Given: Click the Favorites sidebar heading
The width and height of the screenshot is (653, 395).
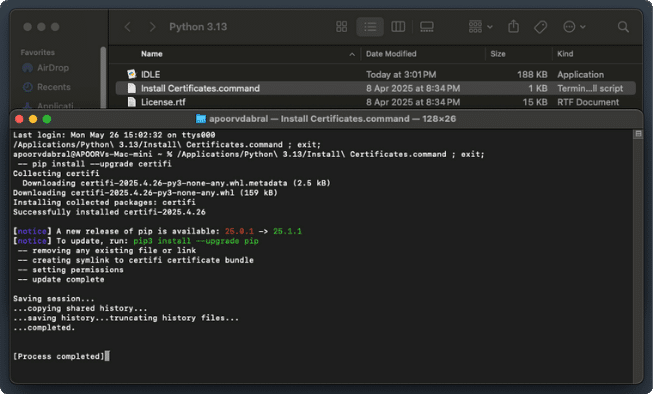Looking at the screenshot, I should 37,52.
